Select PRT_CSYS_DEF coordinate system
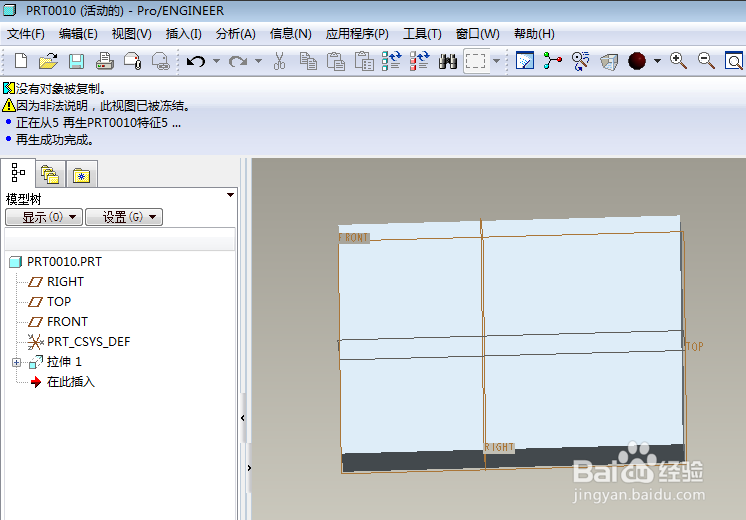Screen dimensions: 746x520 88,342
